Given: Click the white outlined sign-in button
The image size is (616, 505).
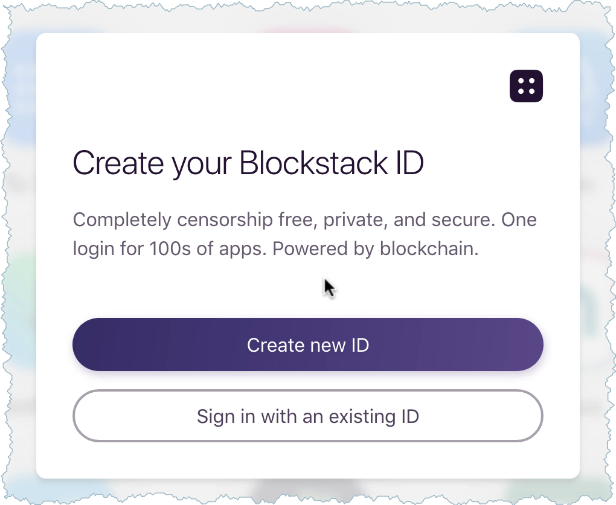Looking at the screenshot, I should point(308,416).
